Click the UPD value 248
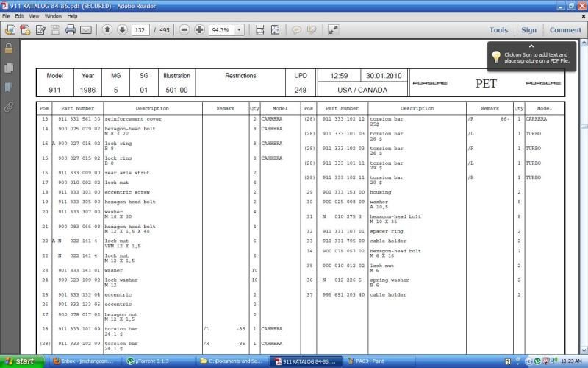 [301, 90]
